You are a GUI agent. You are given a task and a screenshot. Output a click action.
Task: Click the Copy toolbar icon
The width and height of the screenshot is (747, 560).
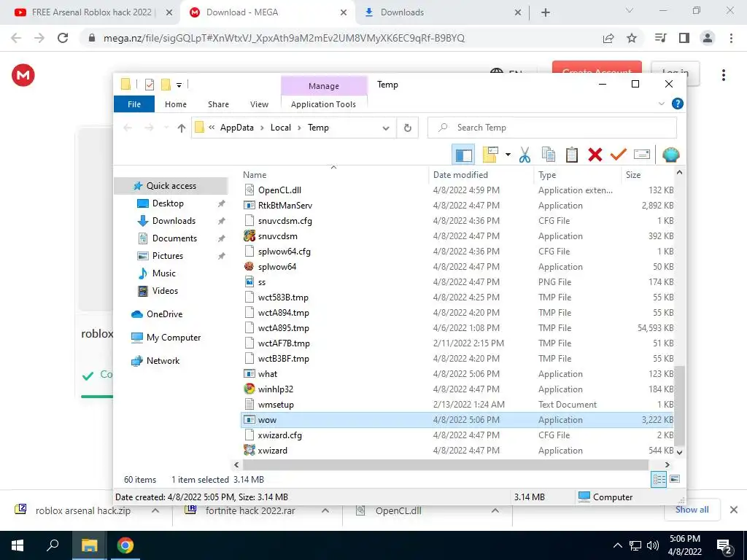549,155
